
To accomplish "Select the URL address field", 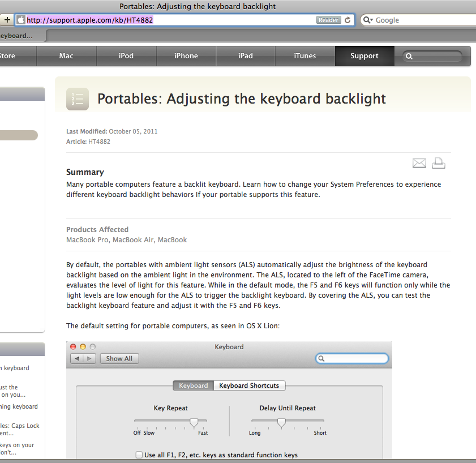I will [x=185, y=20].
